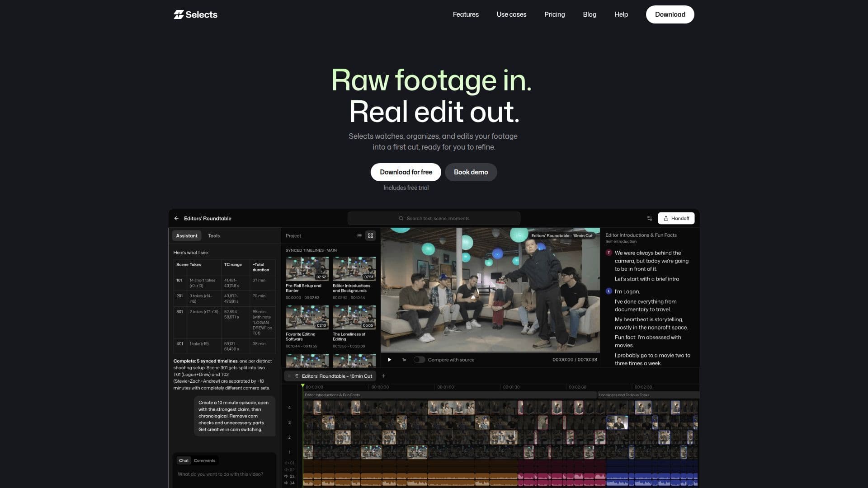Play the video preview
868x488 pixels.
389,360
